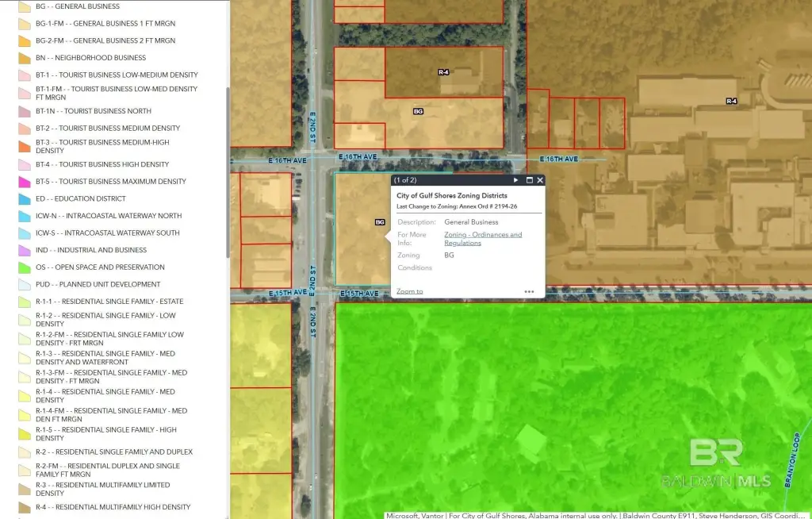Click the ED Education District legend entry
Screen dimensions: 812x519
pyautogui.click(x=80, y=198)
